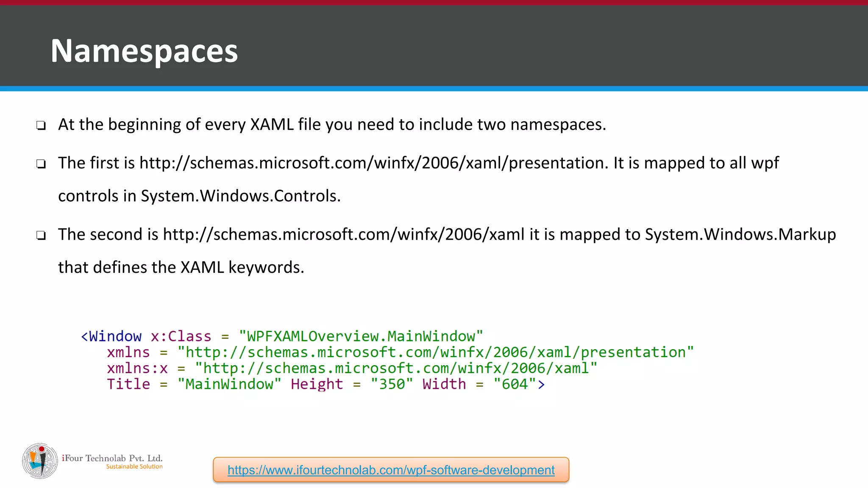Click the 'Sustainable Solution' orange tagline
This screenshot has height=488, width=868.
click(134, 466)
